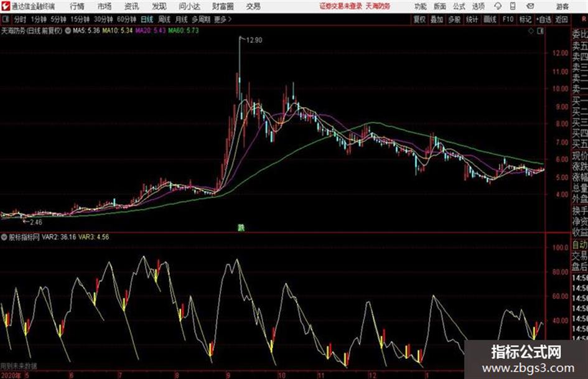The image size is (588, 379).
Task: Open the 资讯 menu
Action: tap(132, 6)
